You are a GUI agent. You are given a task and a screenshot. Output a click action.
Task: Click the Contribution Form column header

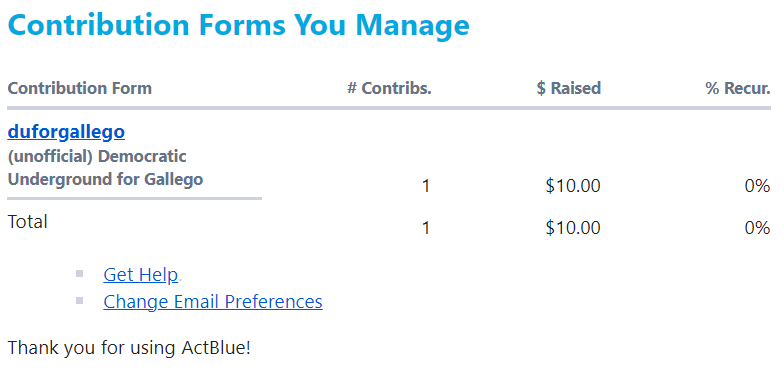(80, 88)
